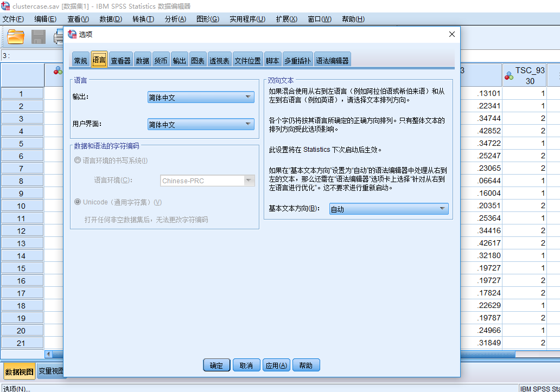Switch to the 输出 tab
Screen dimensions: 560x392
click(179, 60)
